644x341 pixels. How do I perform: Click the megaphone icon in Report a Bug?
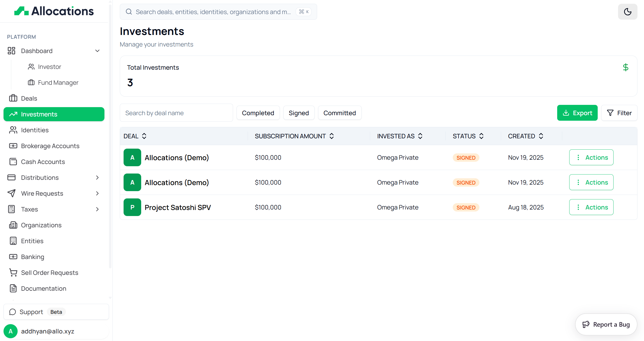586,324
